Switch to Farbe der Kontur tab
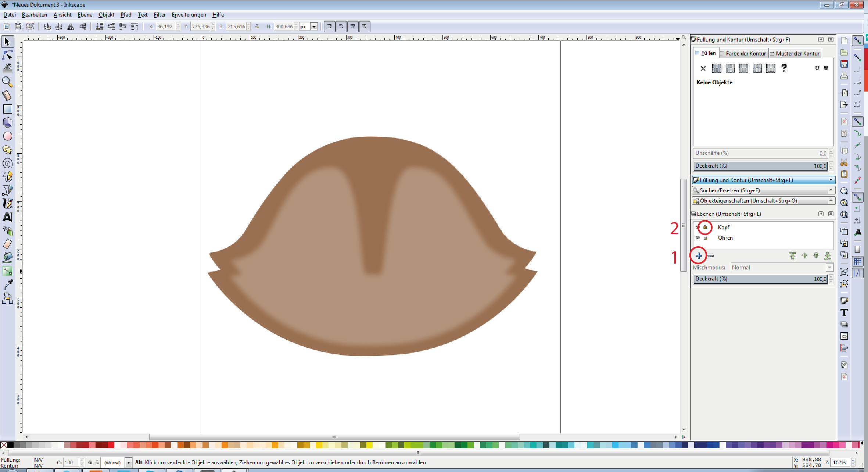Image resolution: width=868 pixels, height=472 pixels. point(744,53)
